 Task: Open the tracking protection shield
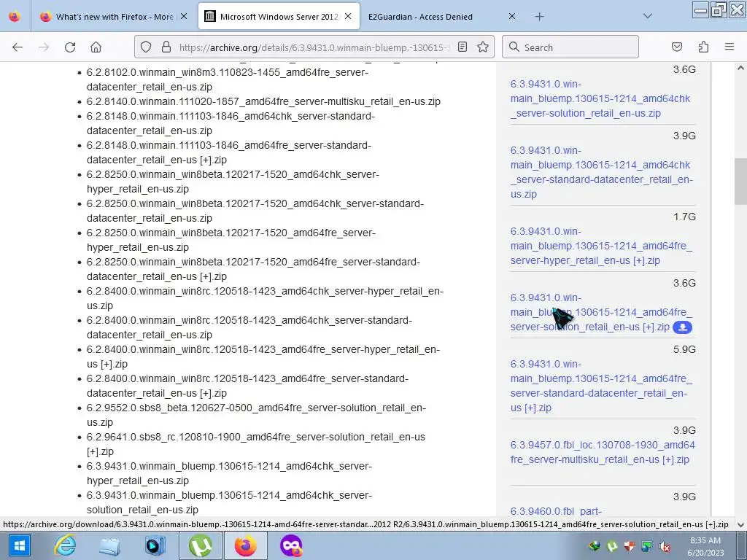coord(146,47)
